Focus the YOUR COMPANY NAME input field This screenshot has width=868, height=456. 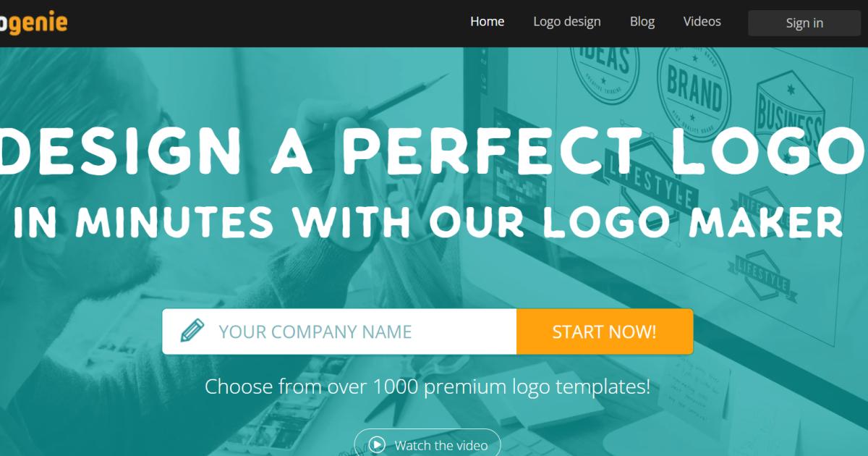pyautogui.click(x=339, y=332)
